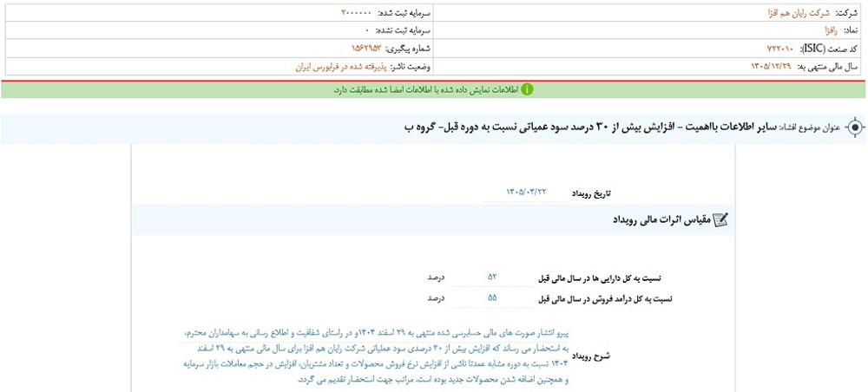Click the event date field ۱۴۰۵/۰۳/۲۲
Screen dimensions: 868x392
pyautogui.click(x=526, y=192)
